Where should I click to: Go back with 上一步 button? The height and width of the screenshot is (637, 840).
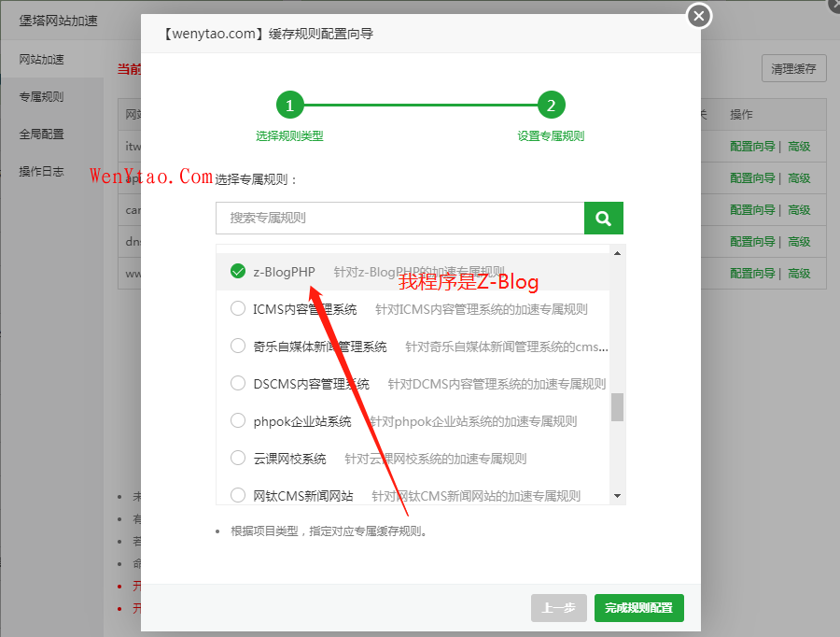pos(559,608)
